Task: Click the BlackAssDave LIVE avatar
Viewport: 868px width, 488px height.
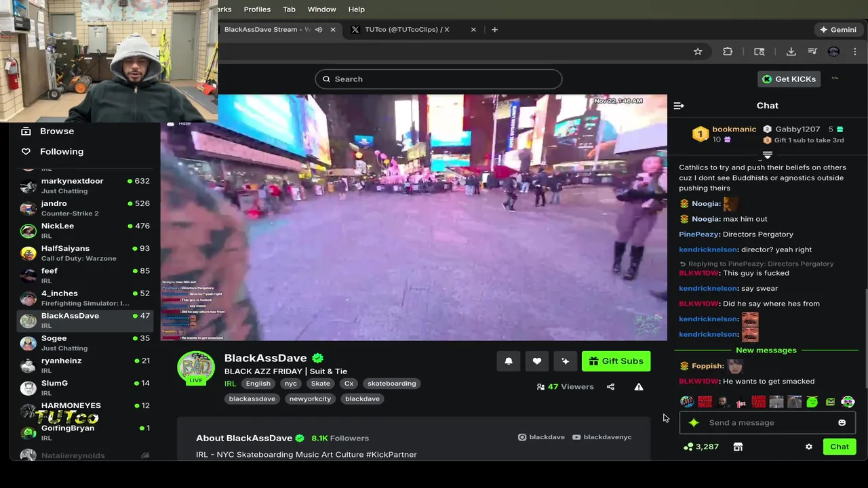Action: click(196, 368)
